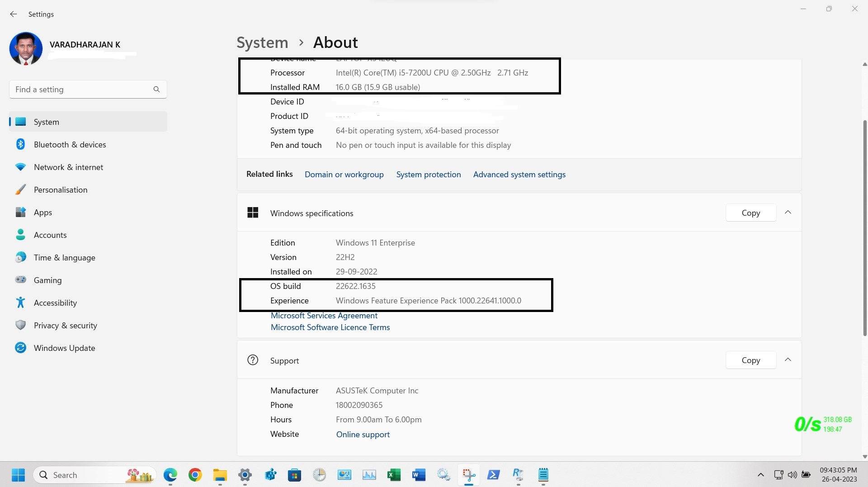The width and height of the screenshot is (868, 487).
Task: Click the search magnifier in Find a setting
Action: point(156,90)
